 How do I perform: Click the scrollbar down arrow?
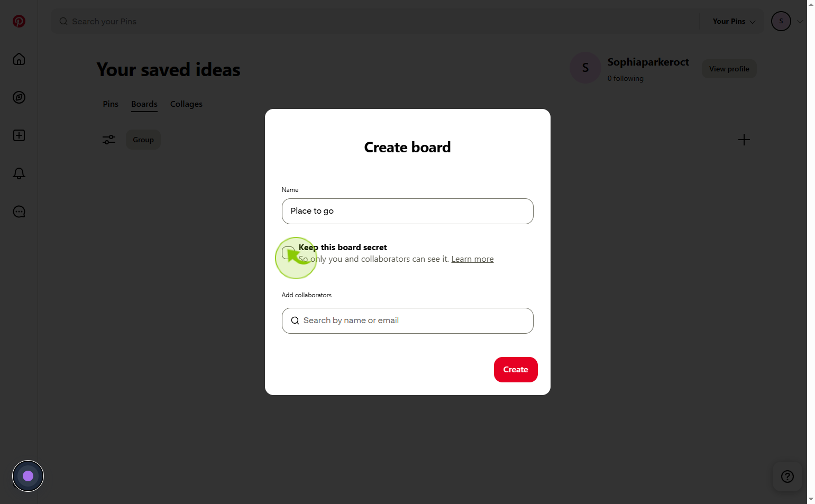pyautogui.click(x=811, y=499)
